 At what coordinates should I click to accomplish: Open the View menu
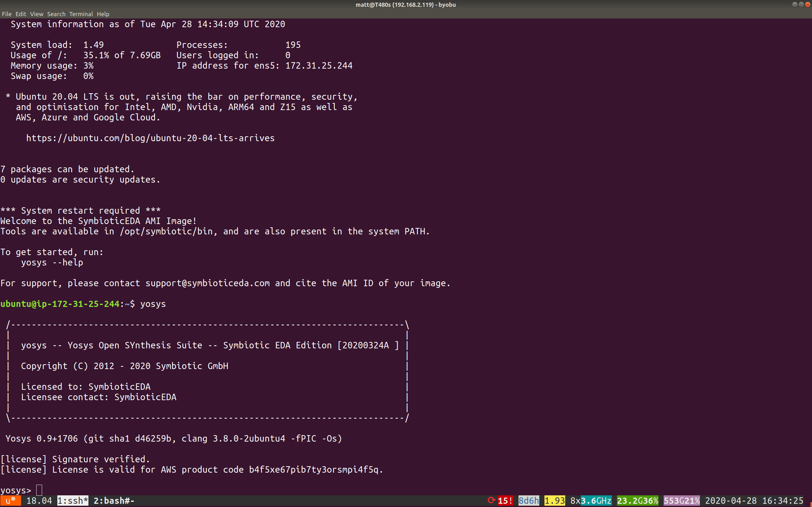37,14
